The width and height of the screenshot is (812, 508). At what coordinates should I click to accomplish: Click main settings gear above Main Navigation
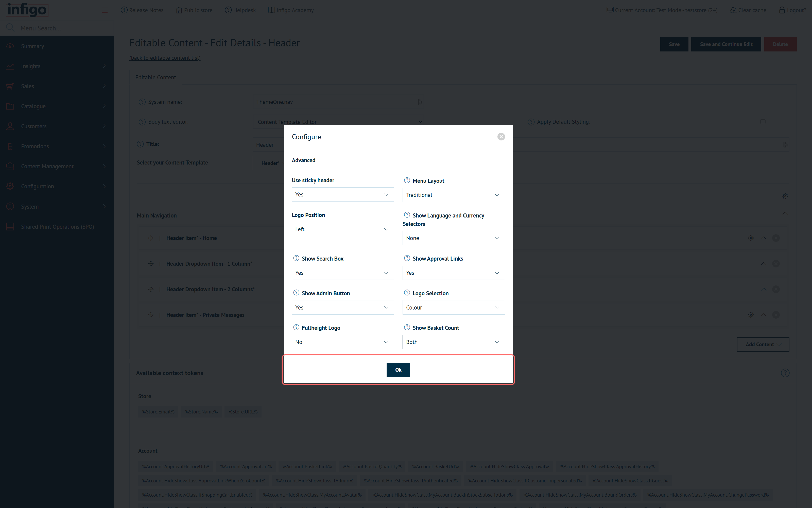(785, 196)
